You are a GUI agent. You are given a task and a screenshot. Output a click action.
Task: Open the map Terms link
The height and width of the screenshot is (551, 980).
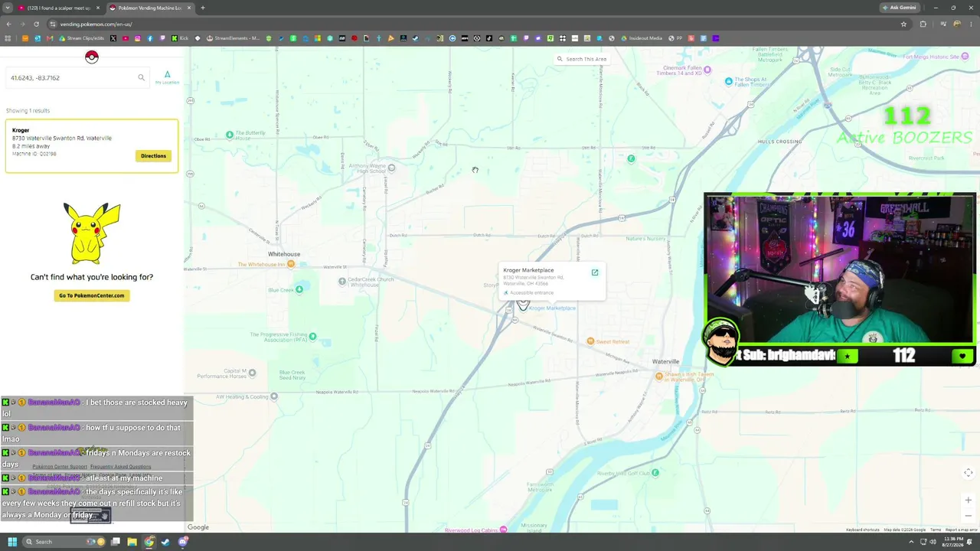(x=936, y=530)
